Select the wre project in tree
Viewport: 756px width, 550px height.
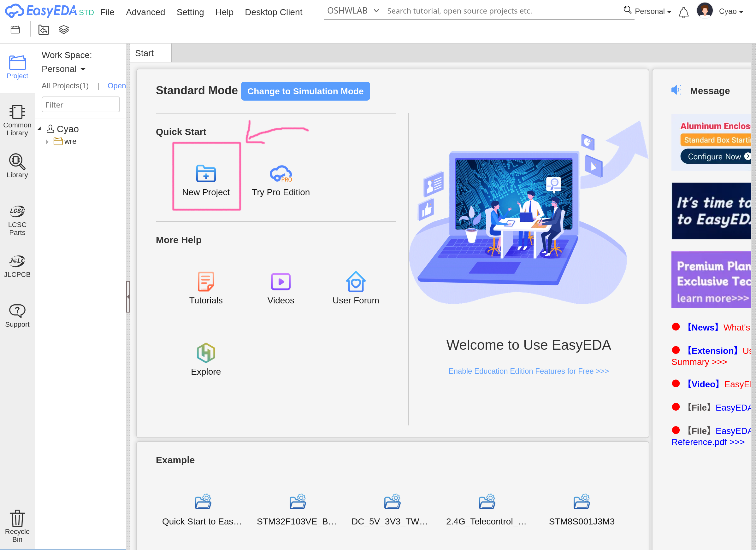65,142
